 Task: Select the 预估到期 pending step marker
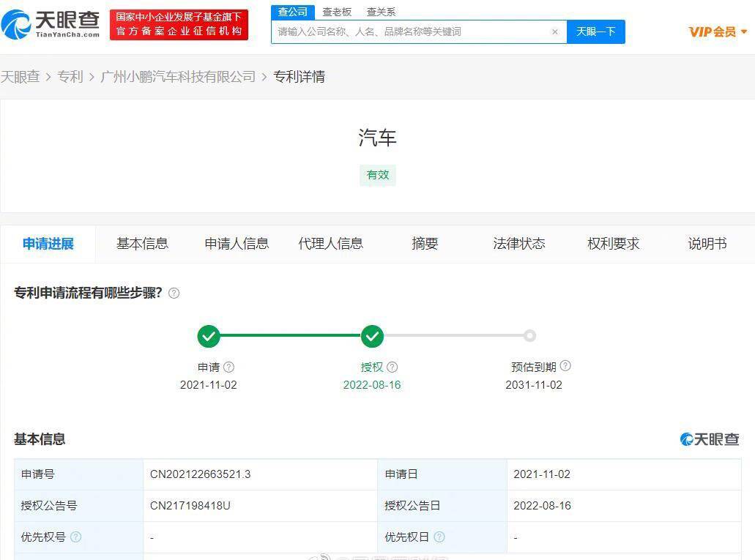[x=529, y=335]
